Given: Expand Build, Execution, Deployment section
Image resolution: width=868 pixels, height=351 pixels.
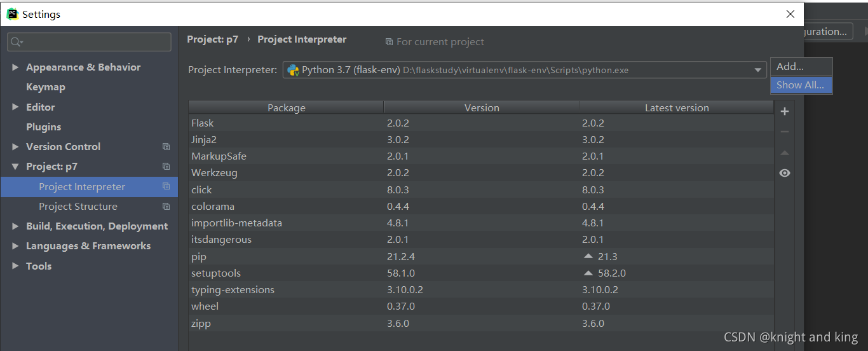Looking at the screenshot, I should 15,226.
